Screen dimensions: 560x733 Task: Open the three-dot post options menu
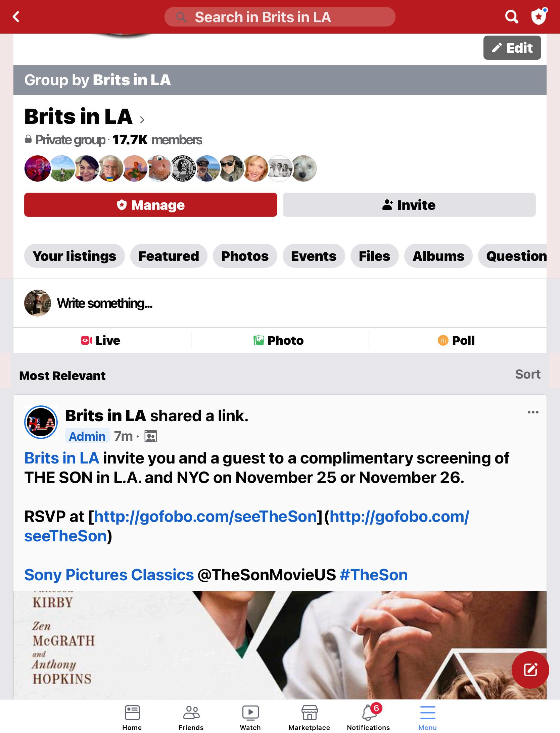coord(533,412)
